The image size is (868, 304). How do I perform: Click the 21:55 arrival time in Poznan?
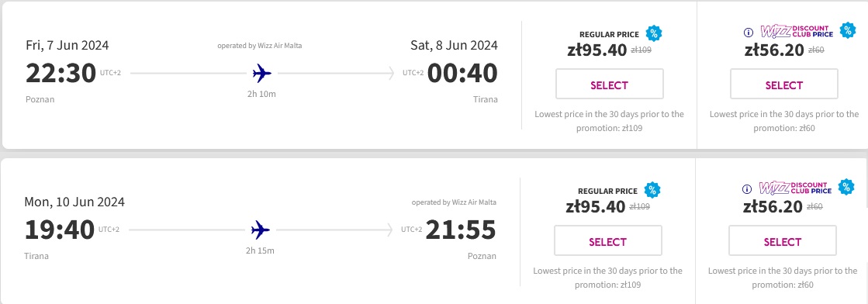461,230
